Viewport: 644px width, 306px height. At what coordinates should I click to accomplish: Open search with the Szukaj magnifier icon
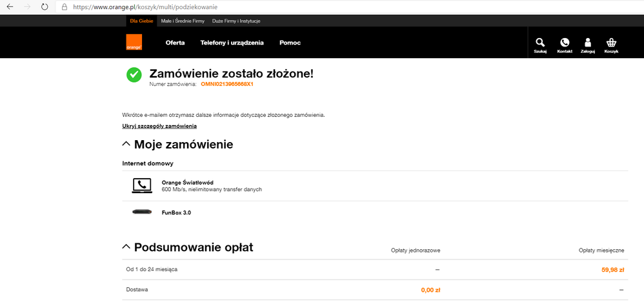pyautogui.click(x=540, y=43)
